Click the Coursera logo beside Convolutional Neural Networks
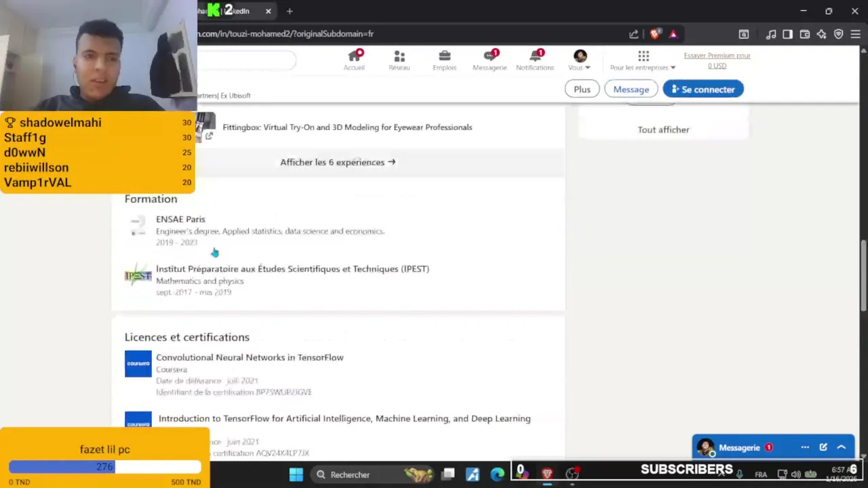This screenshot has height=488, width=868. pyautogui.click(x=138, y=363)
